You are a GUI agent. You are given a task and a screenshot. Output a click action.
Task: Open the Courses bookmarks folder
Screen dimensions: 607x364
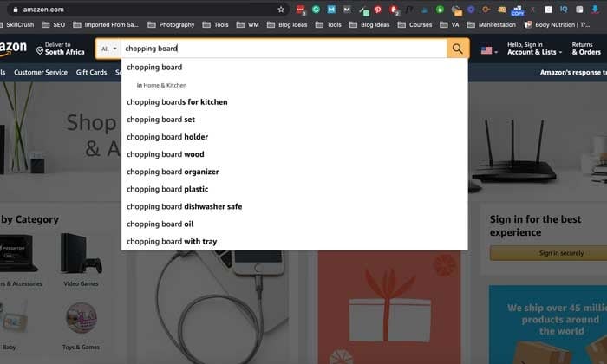[414, 25]
